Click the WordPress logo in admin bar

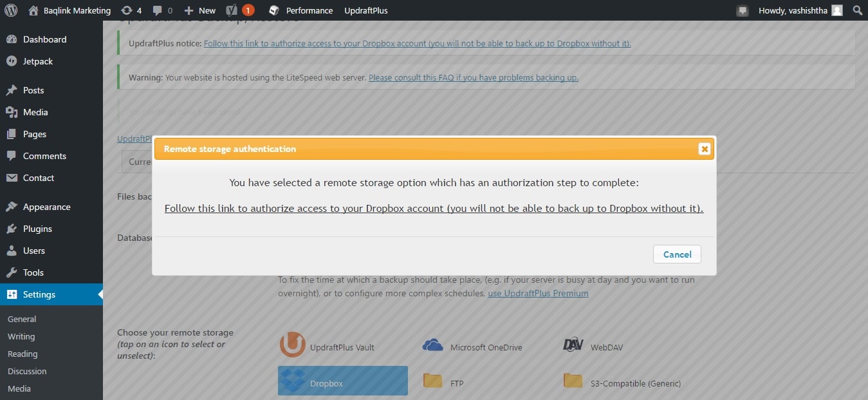point(11,10)
